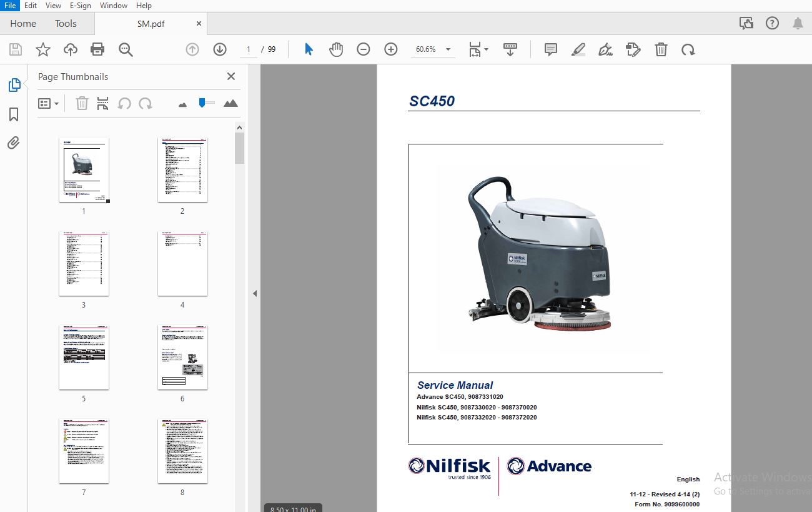812x512 pixels.
Task: Select page 8 thumbnail
Action: click(182, 451)
